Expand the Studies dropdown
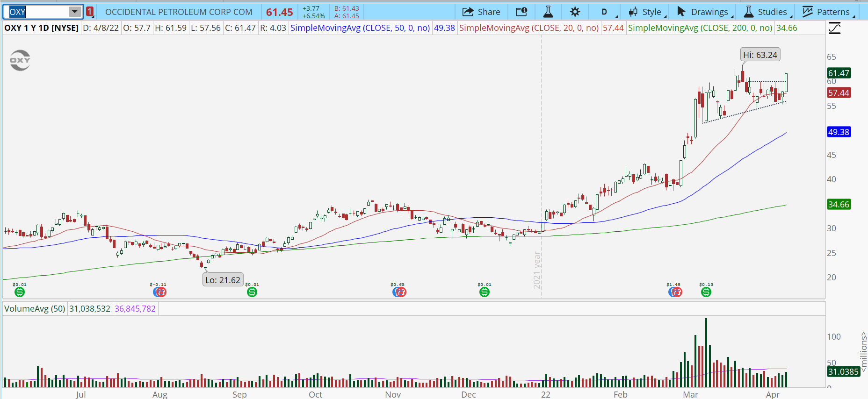Image resolution: width=868 pixels, height=399 pixels. tap(766, 12)
